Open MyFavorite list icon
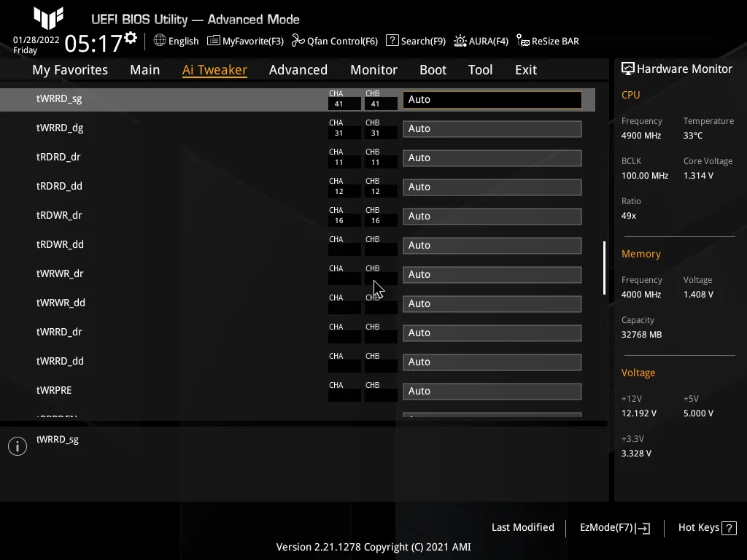Screen dimensions: 747x560 click(214, 41)
